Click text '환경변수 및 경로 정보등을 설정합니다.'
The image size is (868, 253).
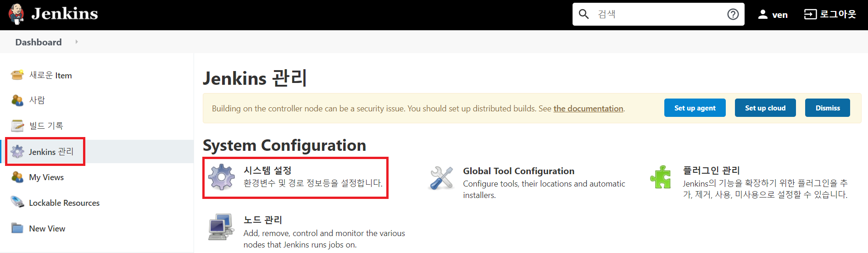click(313, 183)
